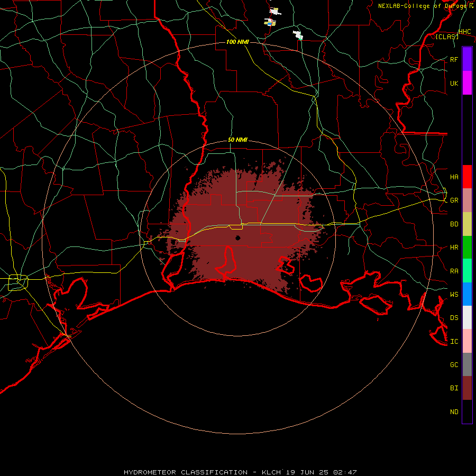Click the UK legend label
Screen dimensions: 476x476
click(x=454, y=83)
